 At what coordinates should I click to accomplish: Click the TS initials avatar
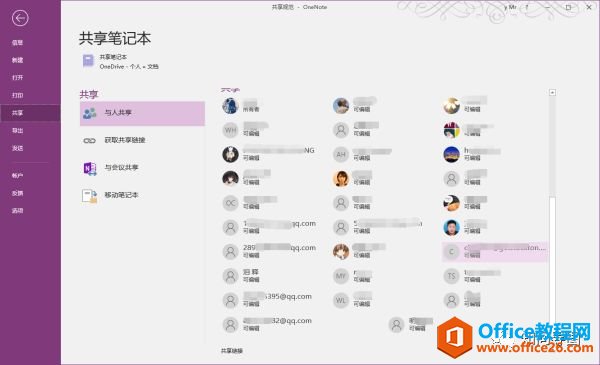point(452,276)
